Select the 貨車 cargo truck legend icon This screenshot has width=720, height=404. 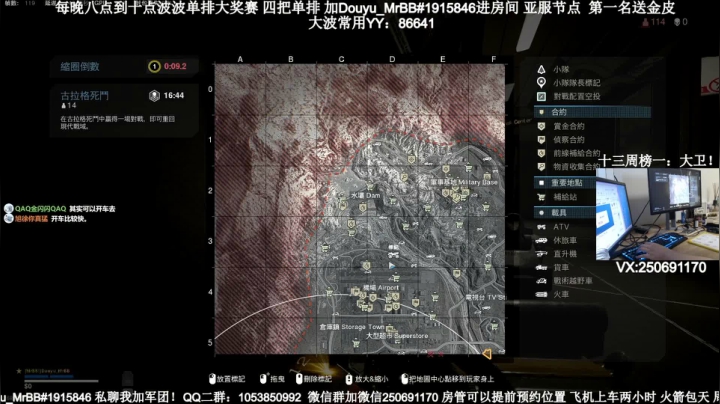pos(541,267)
